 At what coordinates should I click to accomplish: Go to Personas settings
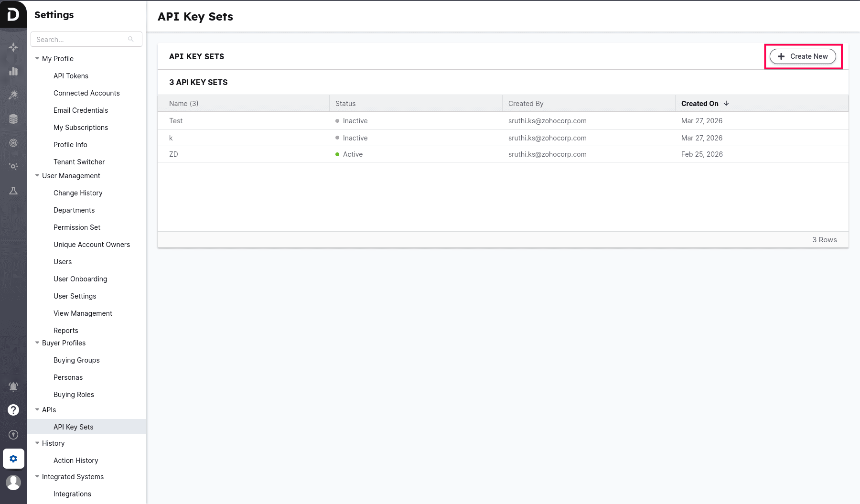point(68,377)
